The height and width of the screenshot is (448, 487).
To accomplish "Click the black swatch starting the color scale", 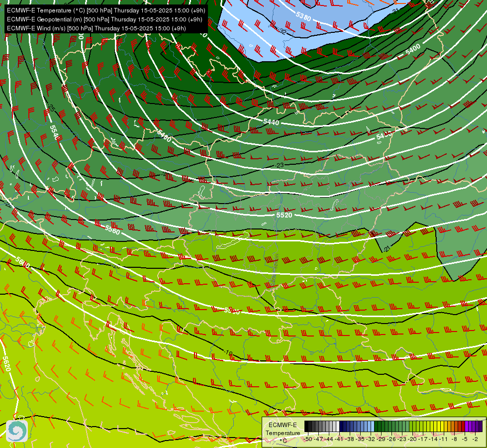I will pos(306,426).
